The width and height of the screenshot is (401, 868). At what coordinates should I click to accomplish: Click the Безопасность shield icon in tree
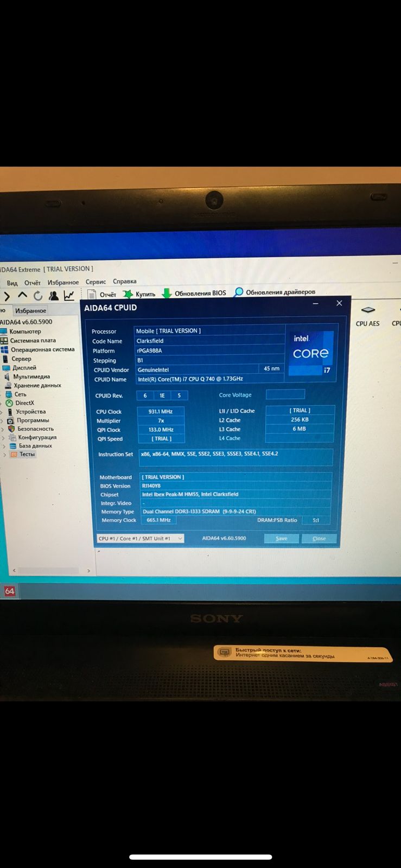tap(11, 429)
